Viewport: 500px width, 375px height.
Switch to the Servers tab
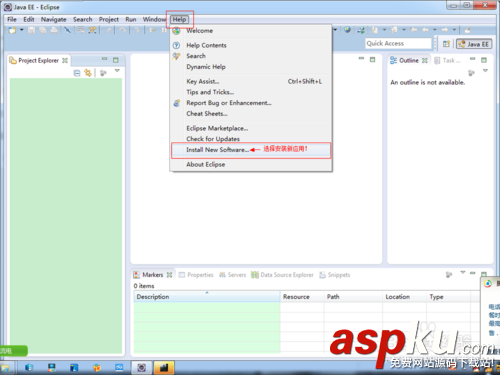(x=232, y=275)
